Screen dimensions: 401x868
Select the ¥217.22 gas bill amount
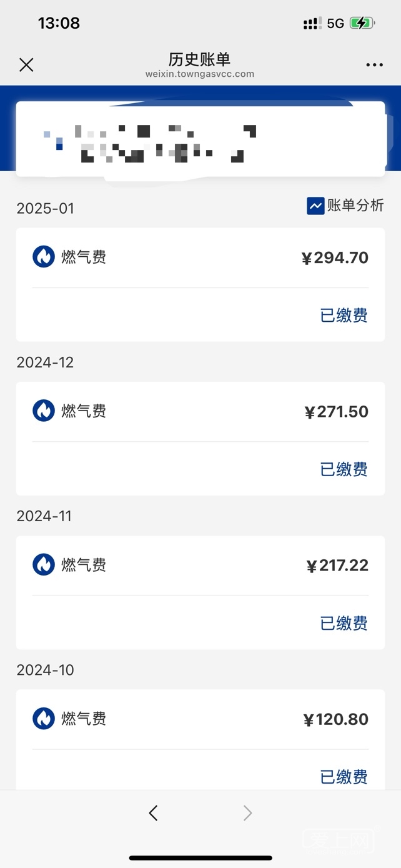pyautogui.click(x=337, y=566)
